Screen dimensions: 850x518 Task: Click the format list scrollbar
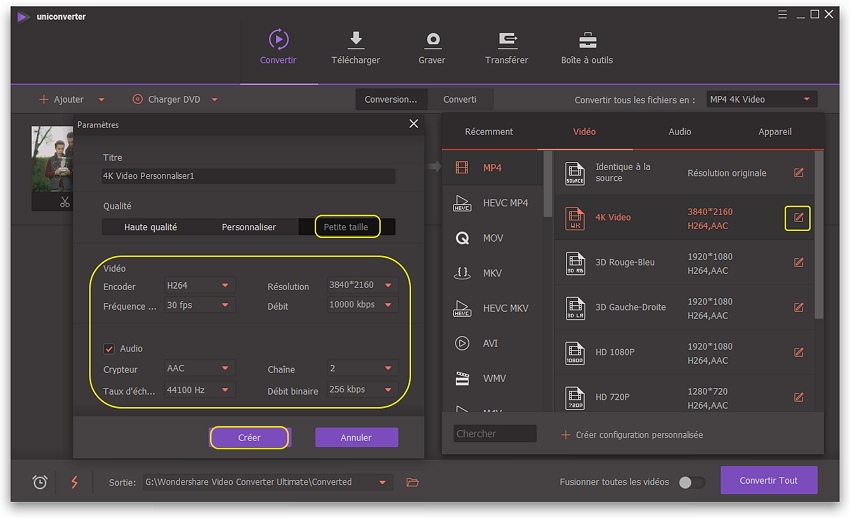click(548, 184)
